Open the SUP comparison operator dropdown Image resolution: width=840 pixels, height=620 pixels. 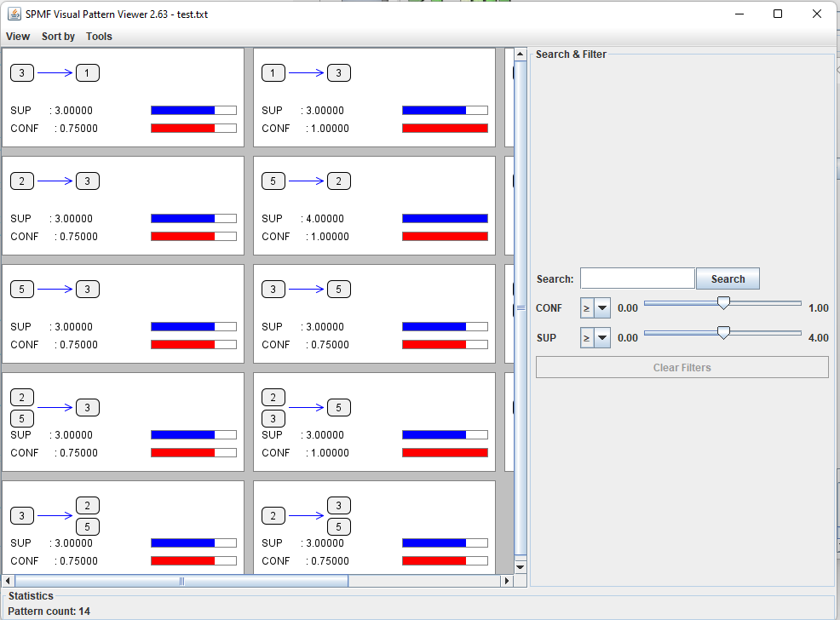tap(595, 338)
